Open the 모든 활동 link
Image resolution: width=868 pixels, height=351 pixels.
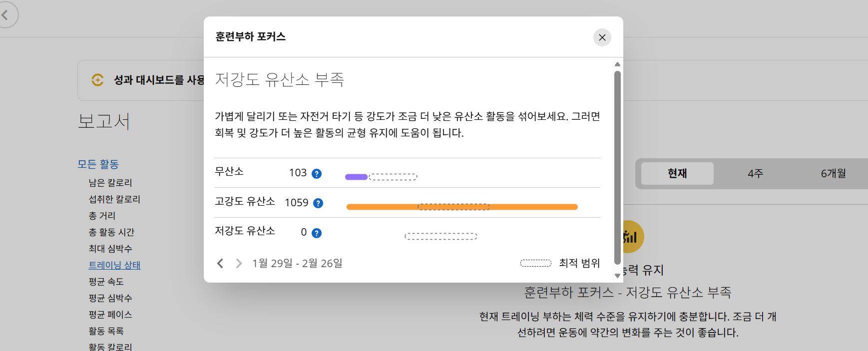tap(98, 164)
